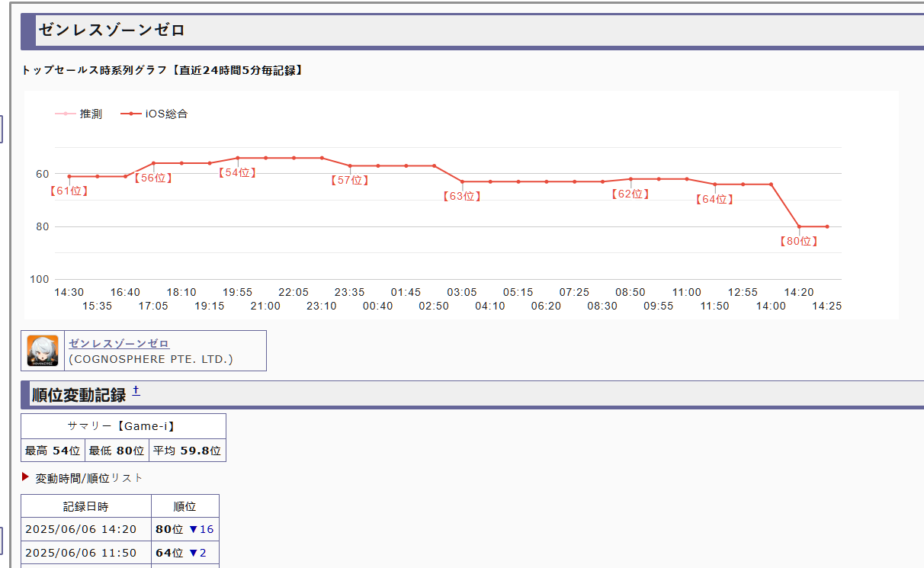Click the 【56位】 data label on chart

[152, 178]
